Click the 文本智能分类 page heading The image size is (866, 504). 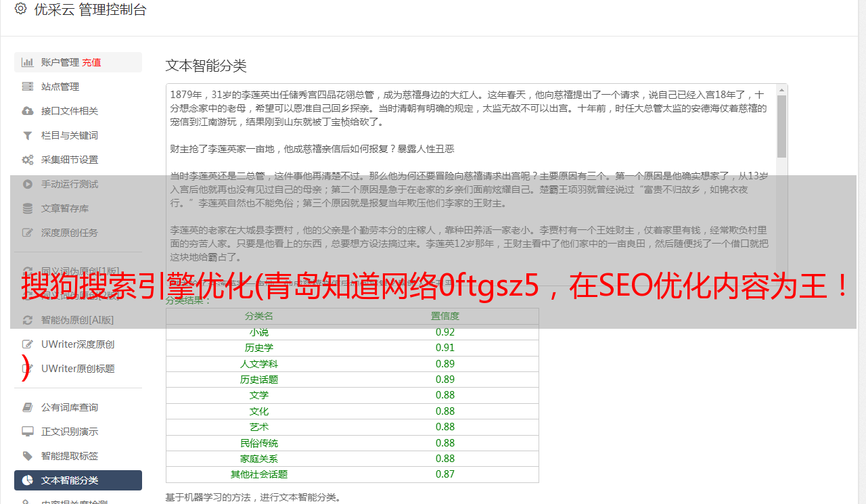coord(206,66)
